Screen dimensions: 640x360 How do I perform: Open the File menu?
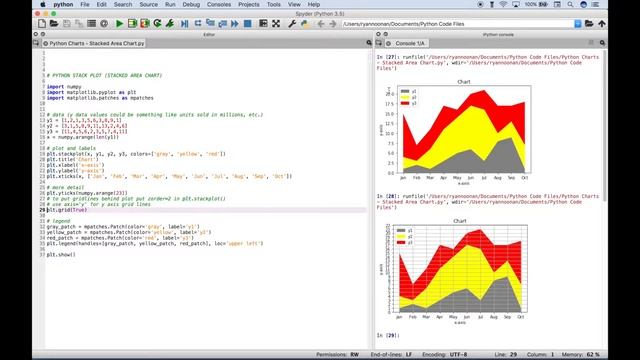point(85,4)
